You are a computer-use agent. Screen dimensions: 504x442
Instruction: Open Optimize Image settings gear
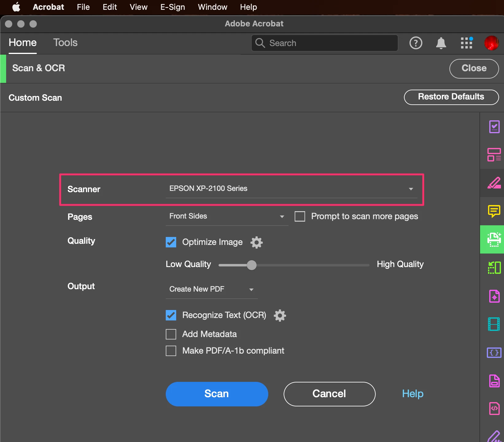(257, 242)
